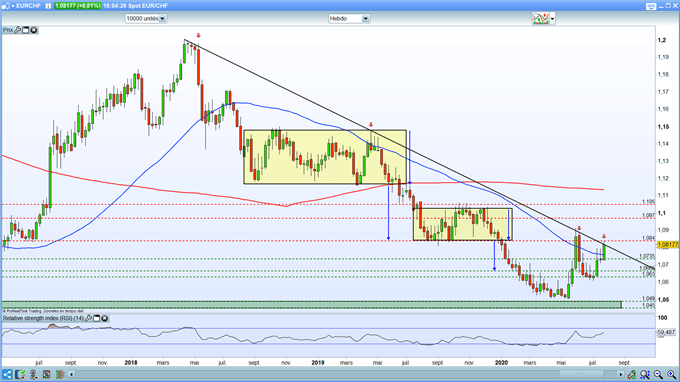Click the green-red bars icon in bottom toolbar
This screenshot has width=680, height=382.
click(x=59, y=374)
